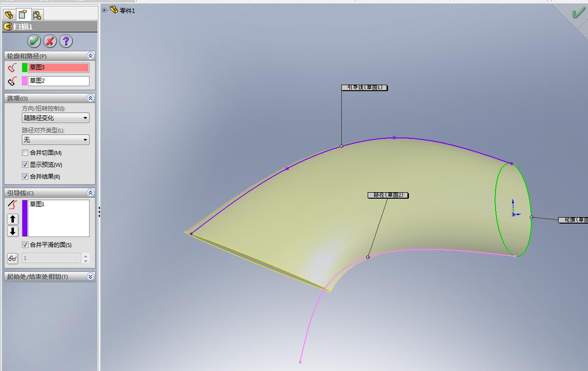Click the 扫描1 title bar text
Screen dimensions: 588x371
coord(23,27)
